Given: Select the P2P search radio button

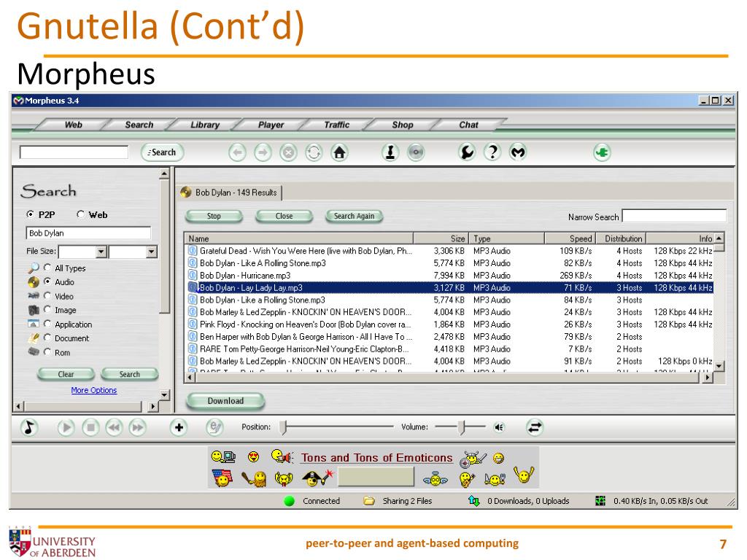Looking at the screenshot, I should [31, 214].
